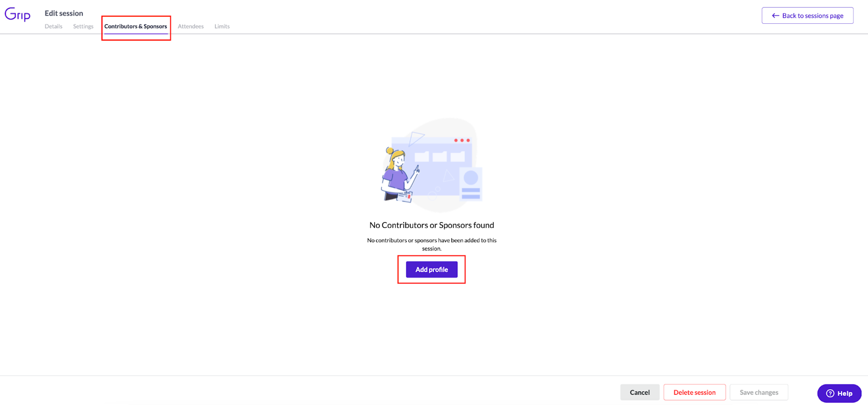The width and height of the screenshot is (868, 405).
Task: Click the question mark icon in Help
Action: coord(830,394)
